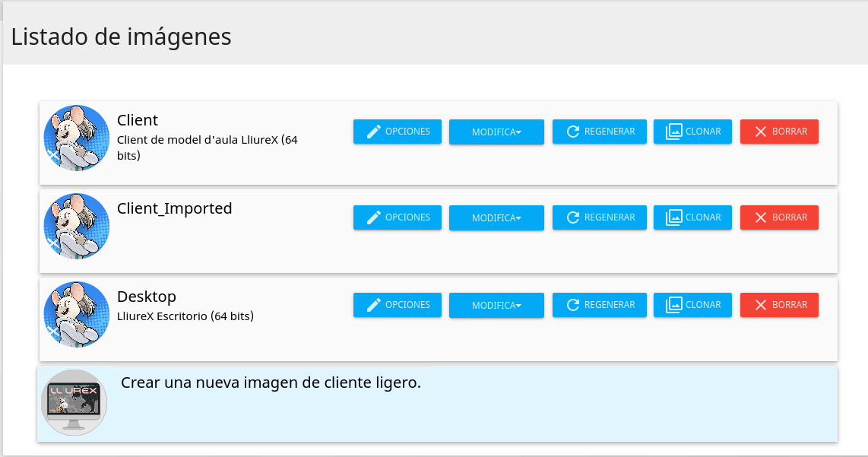This screenshot has width=868, height=457.
Task: Click the regenerate arrow icon for Desktop
Action: (572, 305)
